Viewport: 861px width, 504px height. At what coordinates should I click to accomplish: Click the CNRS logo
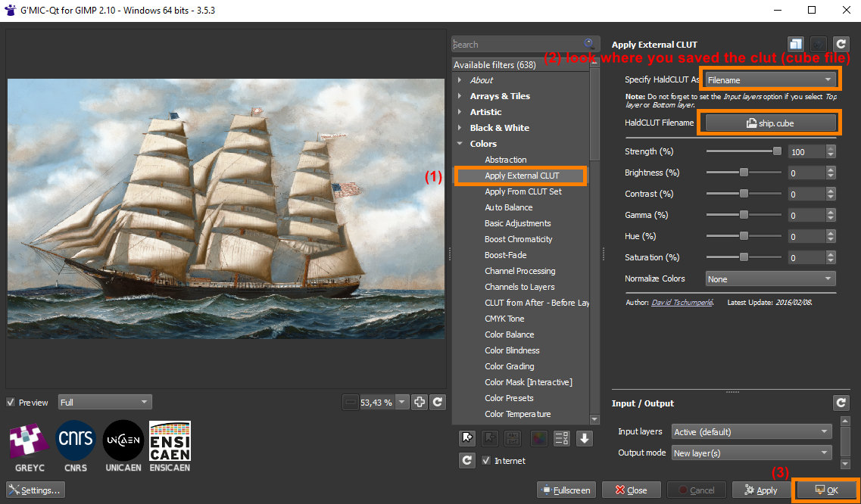[76, 447]
